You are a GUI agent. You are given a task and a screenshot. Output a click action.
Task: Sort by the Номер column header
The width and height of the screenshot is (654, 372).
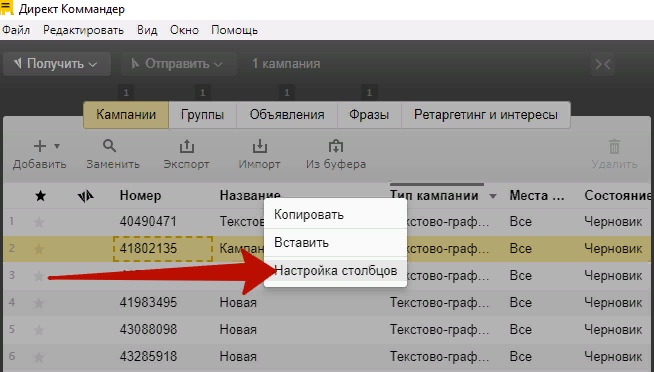(140, 195)
